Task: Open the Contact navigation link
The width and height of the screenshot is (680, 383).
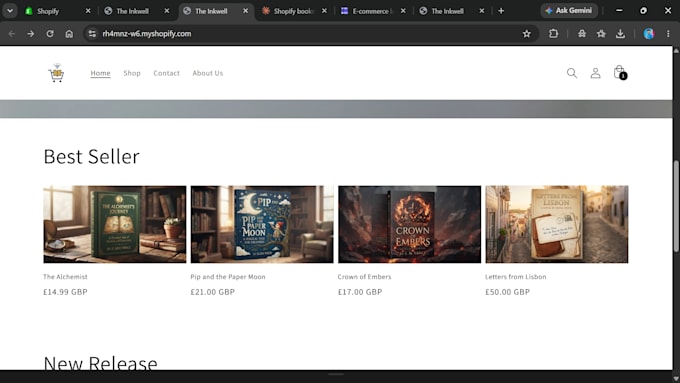Action: [x=167, y=73]
